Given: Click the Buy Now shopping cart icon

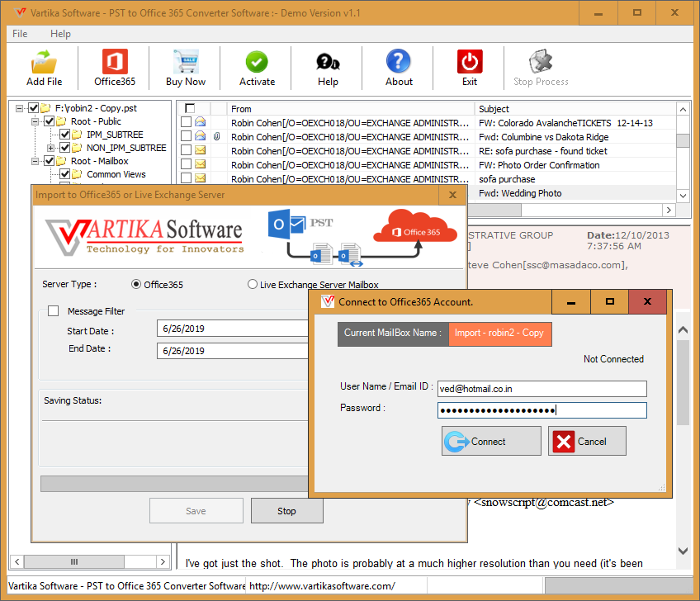Looking at the screenshot, I should pos(186,62).
